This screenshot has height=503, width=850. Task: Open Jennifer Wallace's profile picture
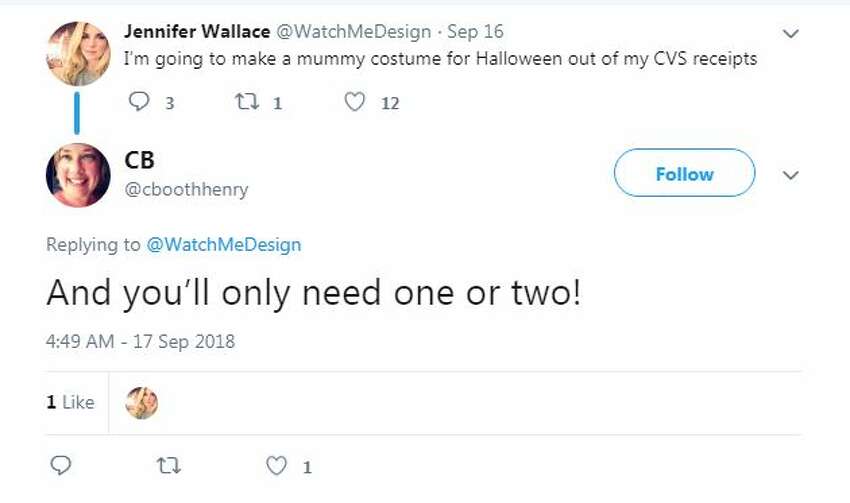coord(78,54)
